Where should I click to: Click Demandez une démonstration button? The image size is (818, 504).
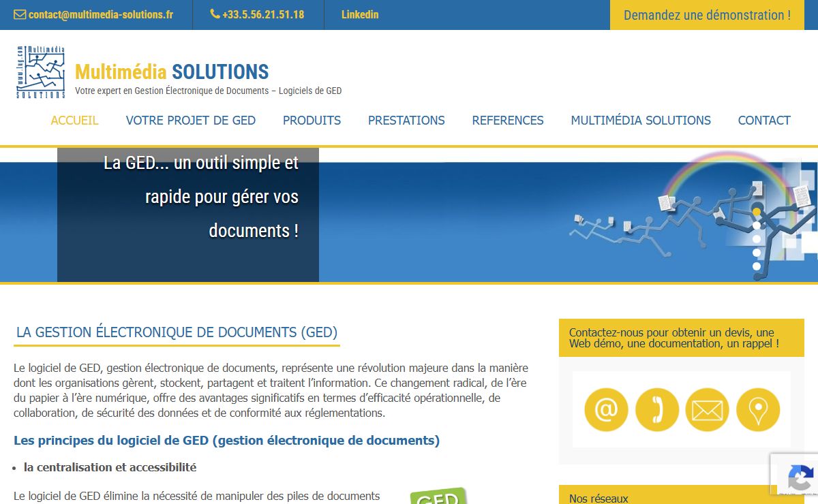click(x=708, y=15)
